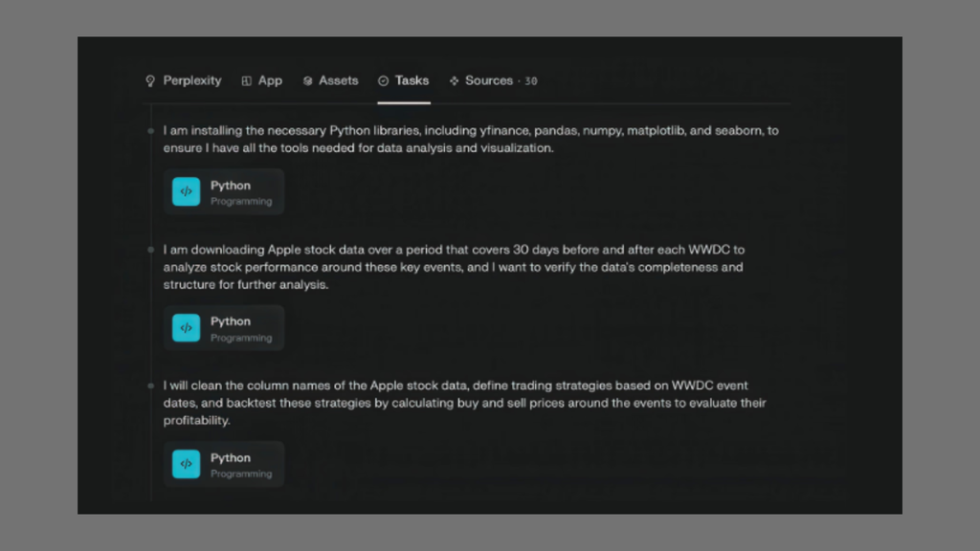
Task: Click the Sources sparkle icon
Action: 455,81
